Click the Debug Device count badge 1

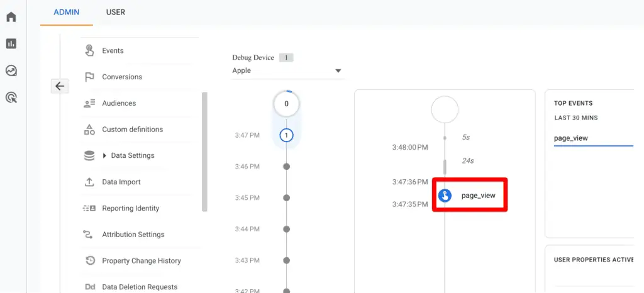(286, 58)
